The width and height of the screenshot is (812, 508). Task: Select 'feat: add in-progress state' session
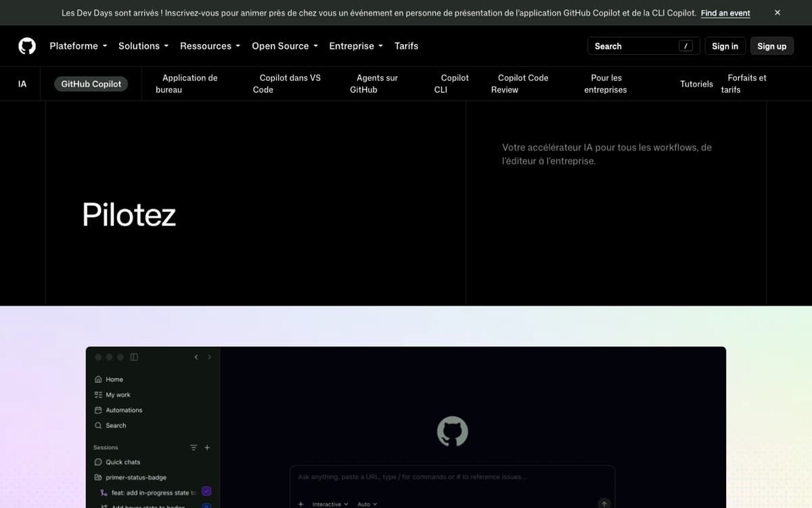click(x=154, y=492)
